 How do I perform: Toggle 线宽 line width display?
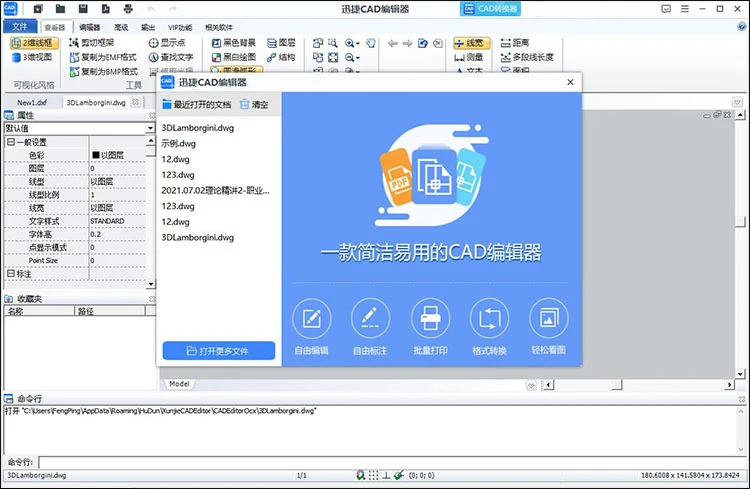click(x=472, y=43)
